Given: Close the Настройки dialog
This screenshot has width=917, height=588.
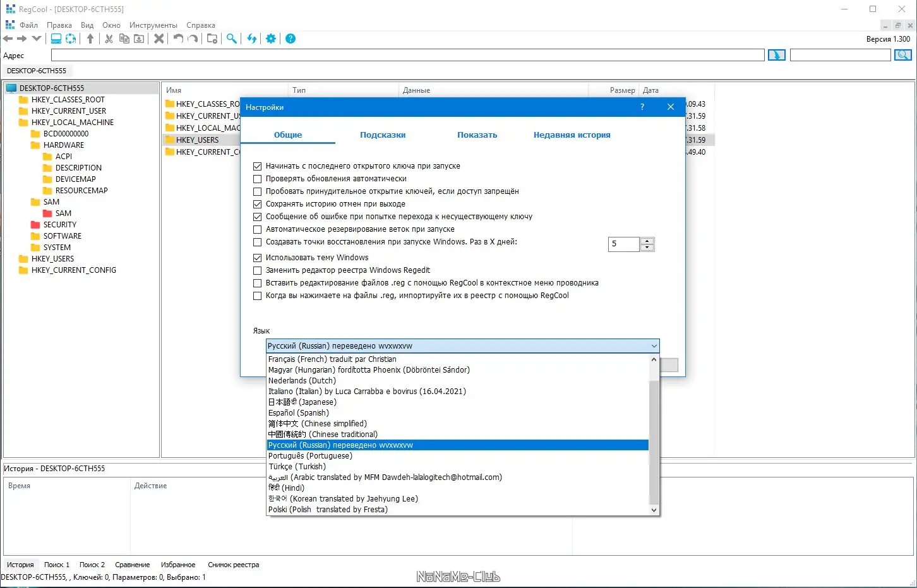Looking at the screenshot, I should point(671,107).
